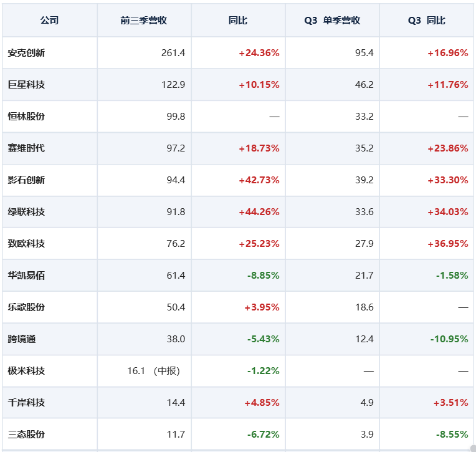Select the company name 乐歌股份
Viewport: 476px width, 452px height.
pos(26,307)
